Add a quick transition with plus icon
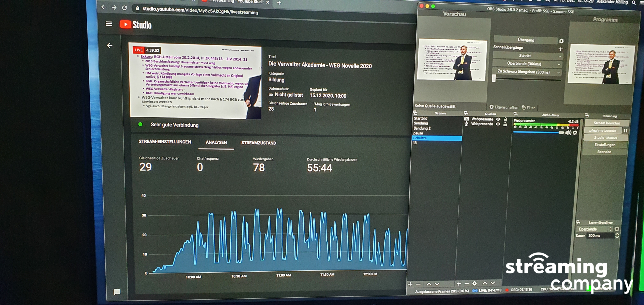 point(560,49)
